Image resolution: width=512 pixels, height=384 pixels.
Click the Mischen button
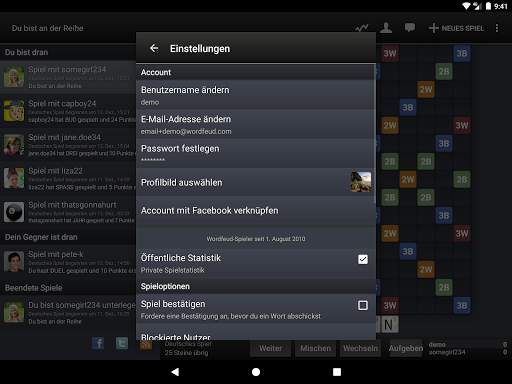point(315,348)
